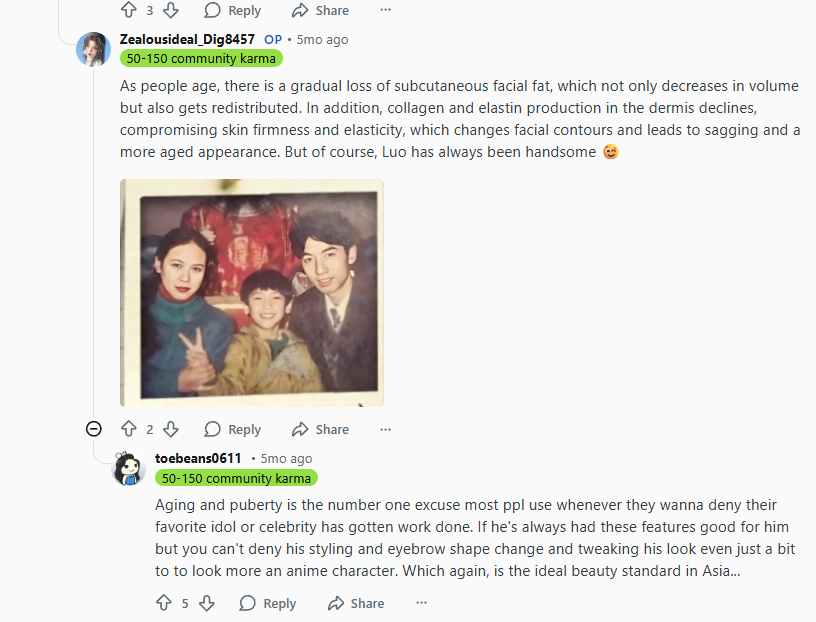Enlarge the old family photo image

click(x=252, y=293)
